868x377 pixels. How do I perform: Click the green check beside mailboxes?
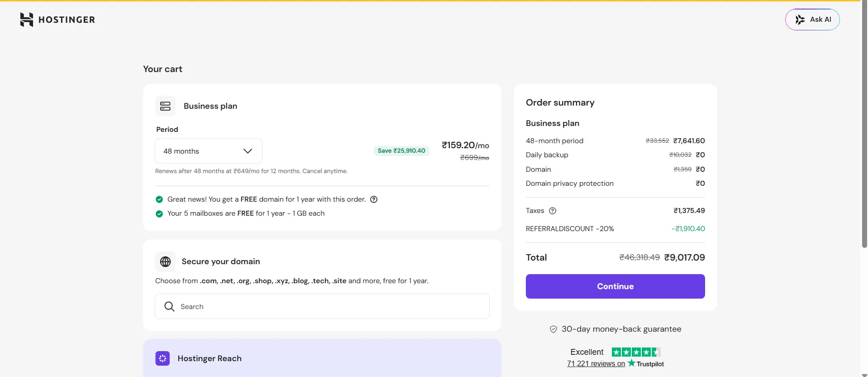pyautogui.click(x=159, y=213)
